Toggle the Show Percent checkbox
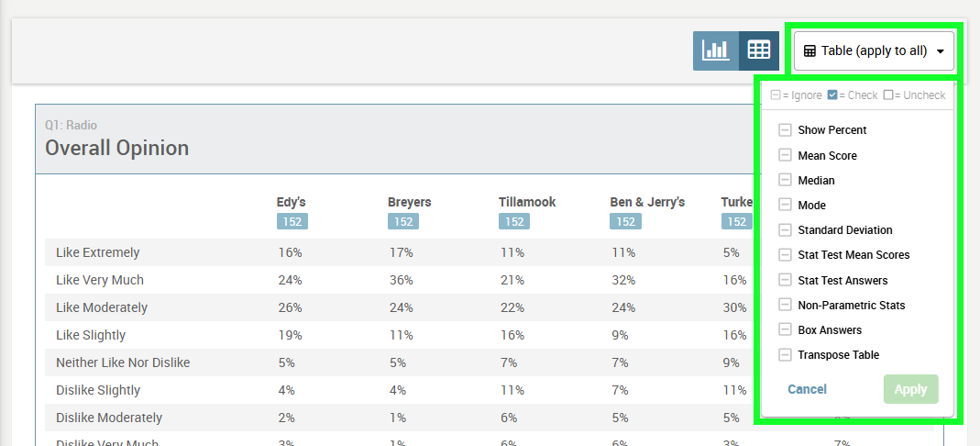 click(785, 130)
